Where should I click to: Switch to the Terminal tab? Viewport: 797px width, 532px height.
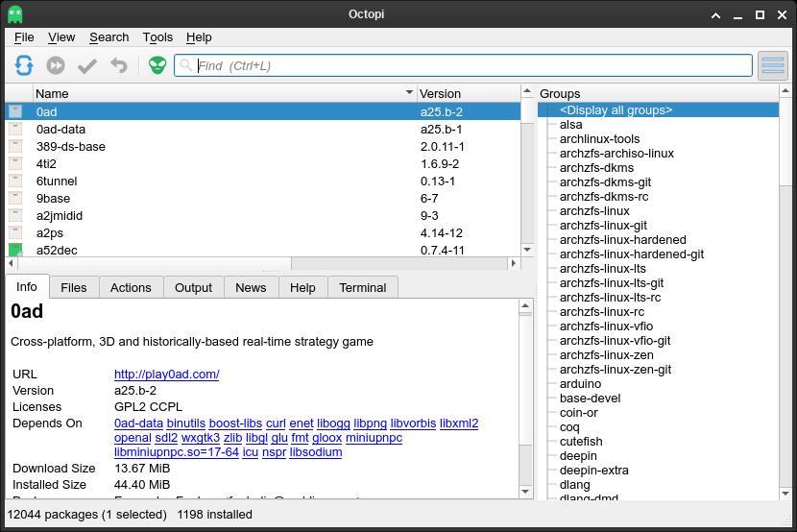363,287
